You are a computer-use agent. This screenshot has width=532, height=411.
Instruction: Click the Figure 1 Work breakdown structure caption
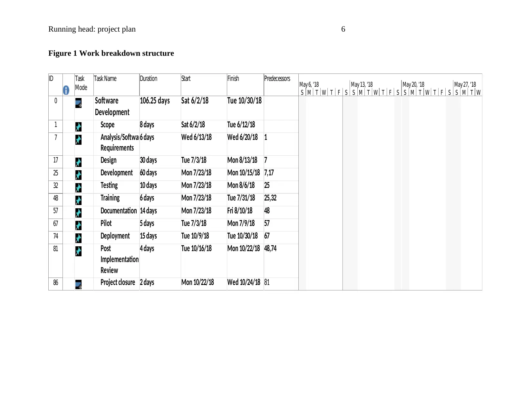pos(111,53)
